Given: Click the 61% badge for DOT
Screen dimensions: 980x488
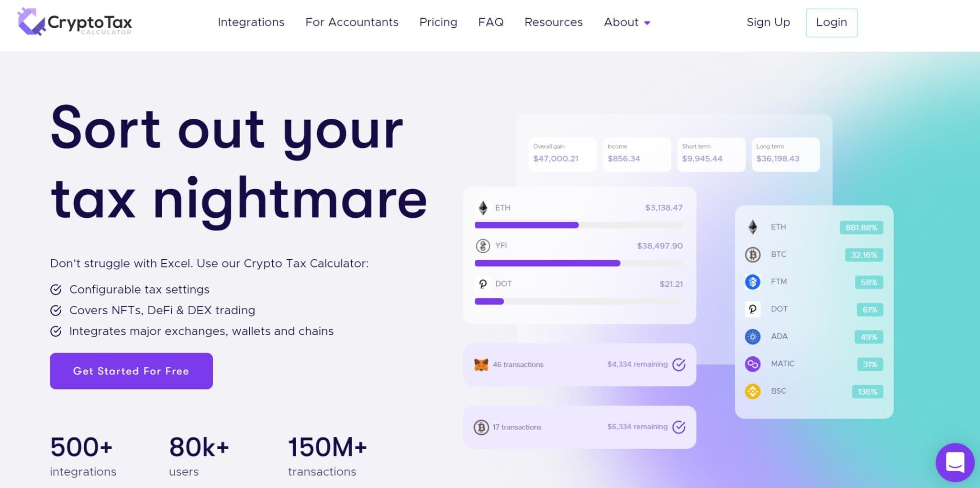Looking at the screenshot, I should 870,309.
